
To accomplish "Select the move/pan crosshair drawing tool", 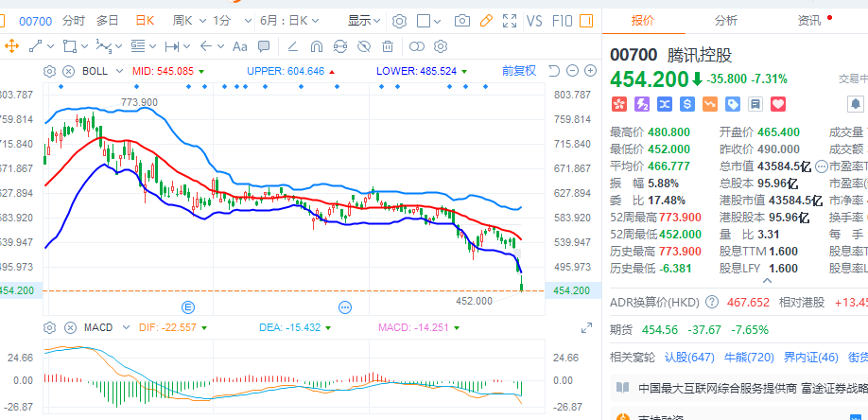I will coord(11,46).
